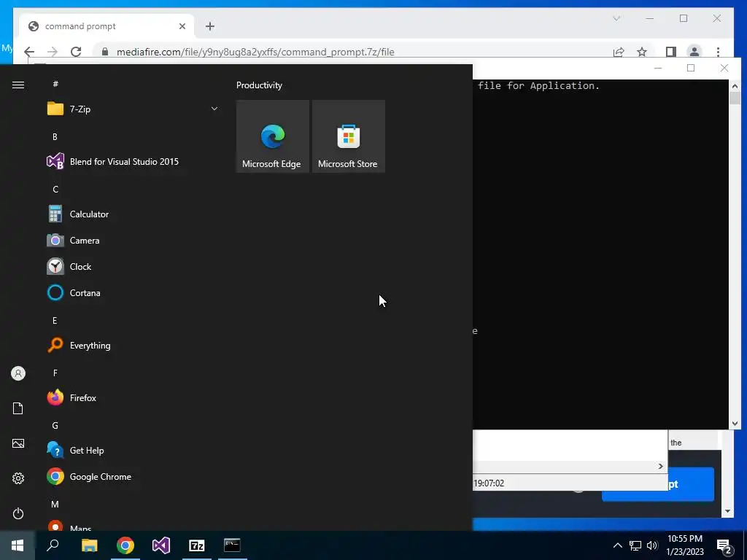747x560 pixels.
Task: Launch Google Chrome from the app list
Action: 133,477
